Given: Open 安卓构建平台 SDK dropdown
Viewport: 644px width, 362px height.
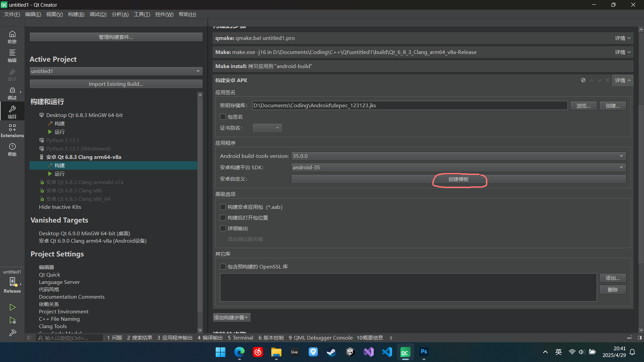Looking at the screenshot, I should click(x=459, y=167).
